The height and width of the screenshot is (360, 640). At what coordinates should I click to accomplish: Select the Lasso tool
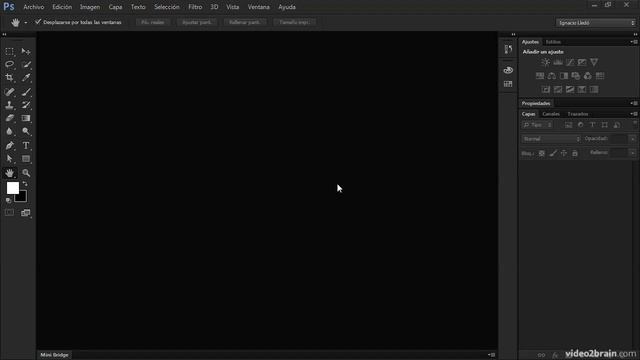tap(9, 64)
